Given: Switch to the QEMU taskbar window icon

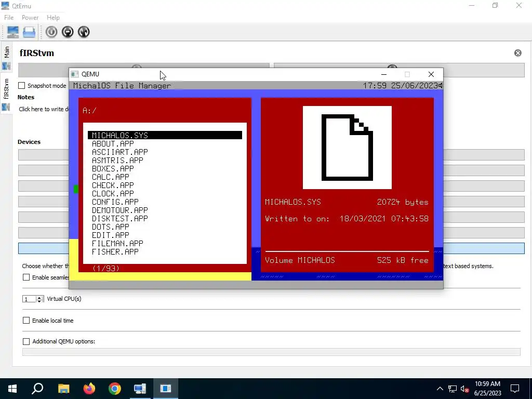Looking at the screenshot, I should pyautogui.click(x=166, y=389).
